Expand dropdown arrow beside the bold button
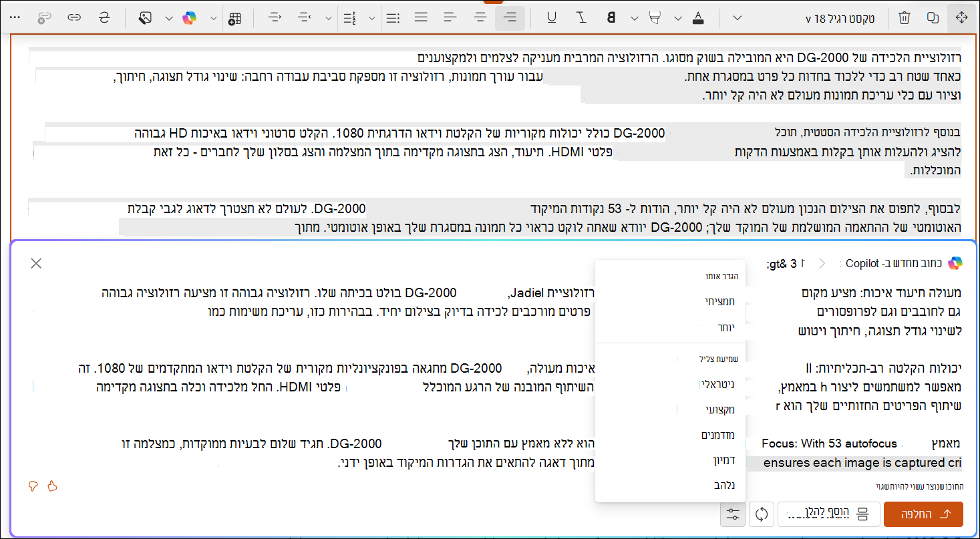980x539 pixels. (x=634, y=18)
